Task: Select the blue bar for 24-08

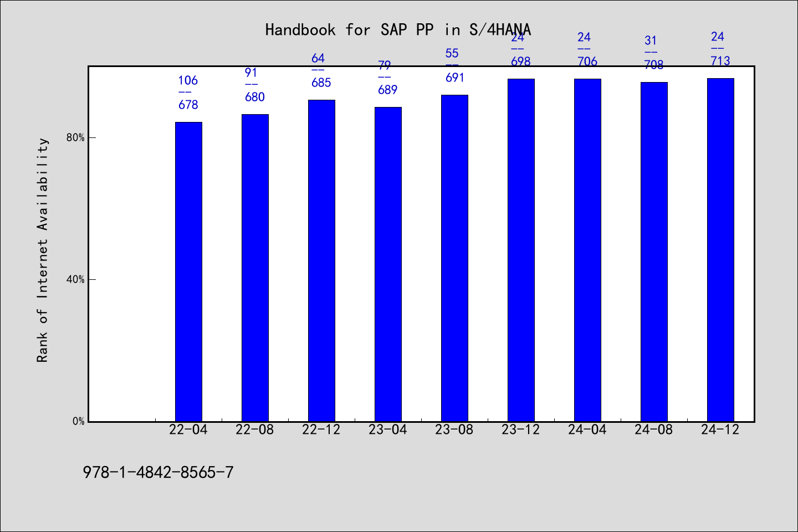Action: point(654,252)
